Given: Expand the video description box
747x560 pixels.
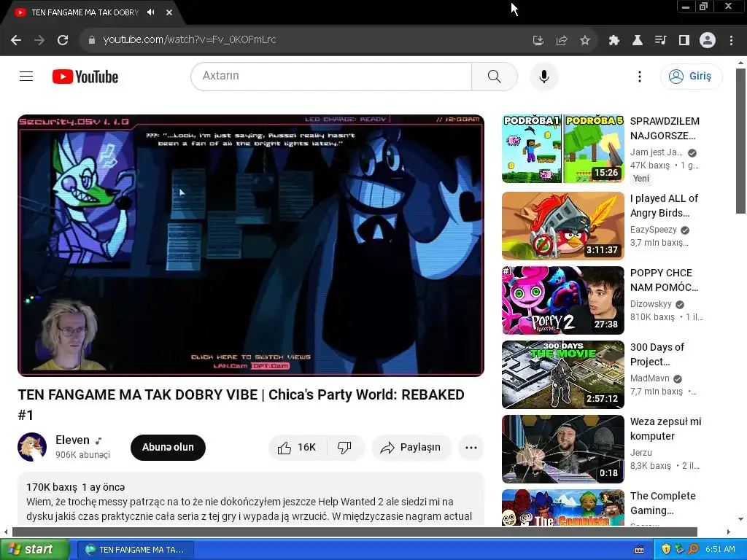Looking at the screenshot, I should click(251, 500).
